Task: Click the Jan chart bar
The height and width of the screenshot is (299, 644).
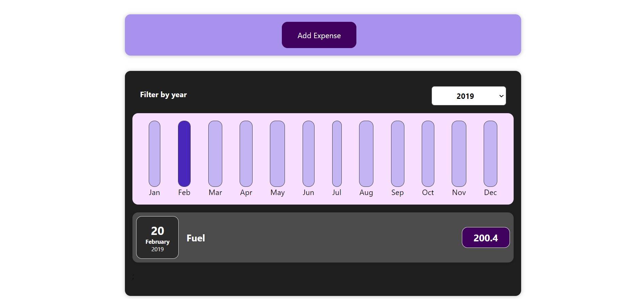Action: pyautogui.click(x=155, y=154)
